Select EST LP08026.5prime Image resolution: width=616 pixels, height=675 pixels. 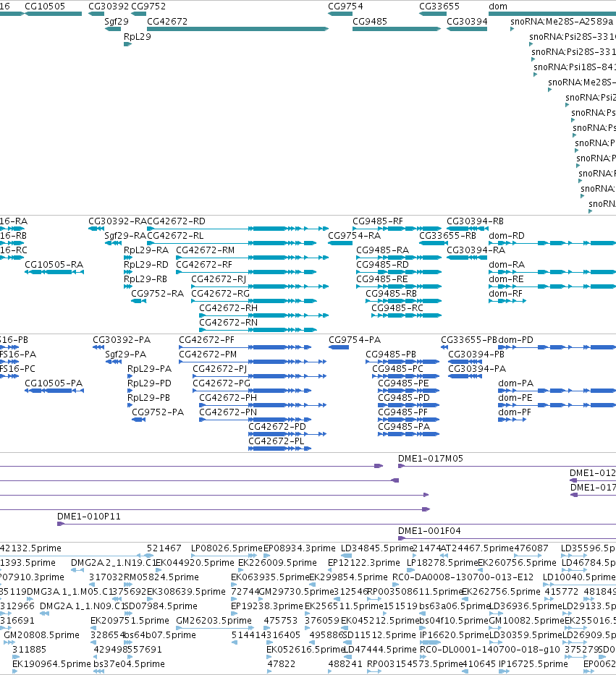pos(223,556)
